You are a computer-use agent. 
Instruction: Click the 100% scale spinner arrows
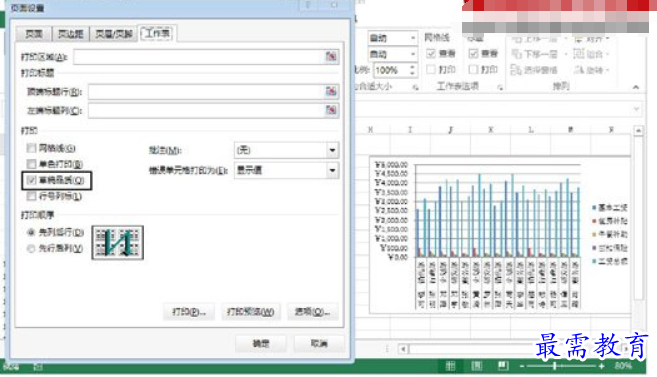coord(413,70)
